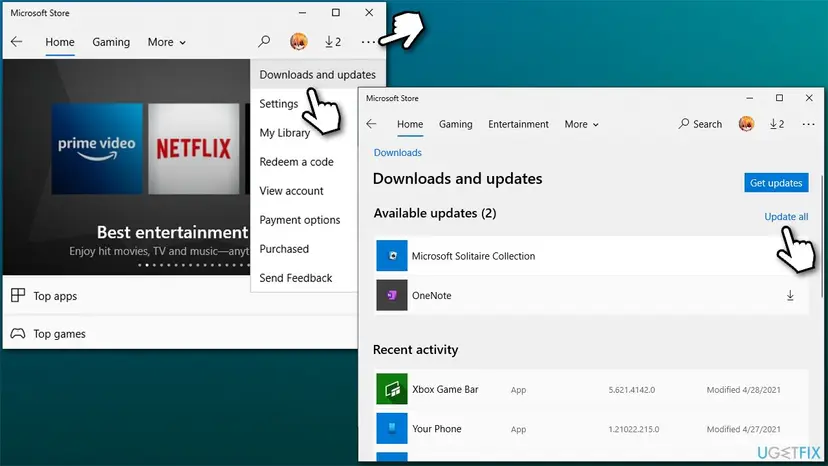Click carousel pagination dots on banner
The height and width of the screenshot is (466, 828).
[x=193, y=265]
